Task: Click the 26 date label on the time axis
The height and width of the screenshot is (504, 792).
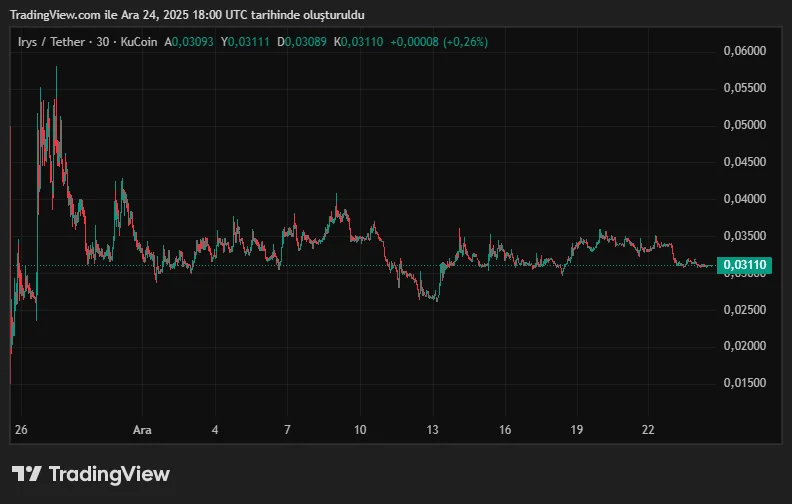Action: point(20,430)
